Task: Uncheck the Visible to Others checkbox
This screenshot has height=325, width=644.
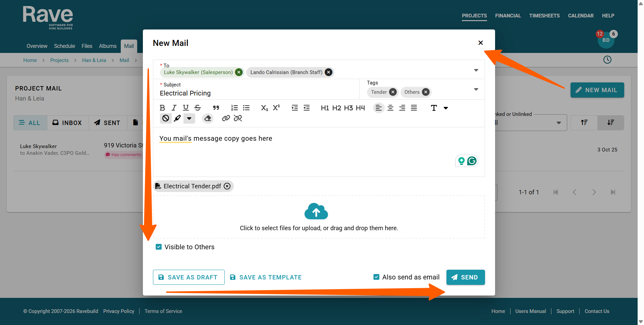Action: point(159,247)
